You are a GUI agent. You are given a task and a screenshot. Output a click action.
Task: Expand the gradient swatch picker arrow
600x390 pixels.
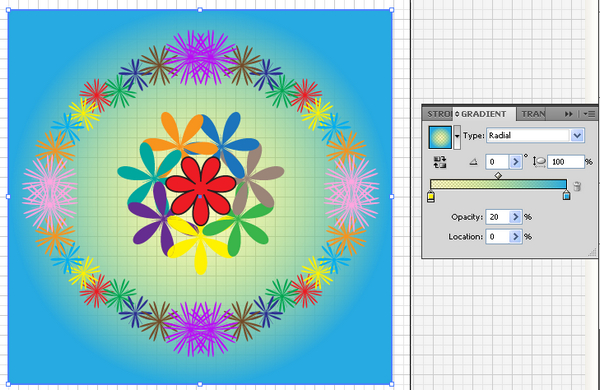pos(457,137)
